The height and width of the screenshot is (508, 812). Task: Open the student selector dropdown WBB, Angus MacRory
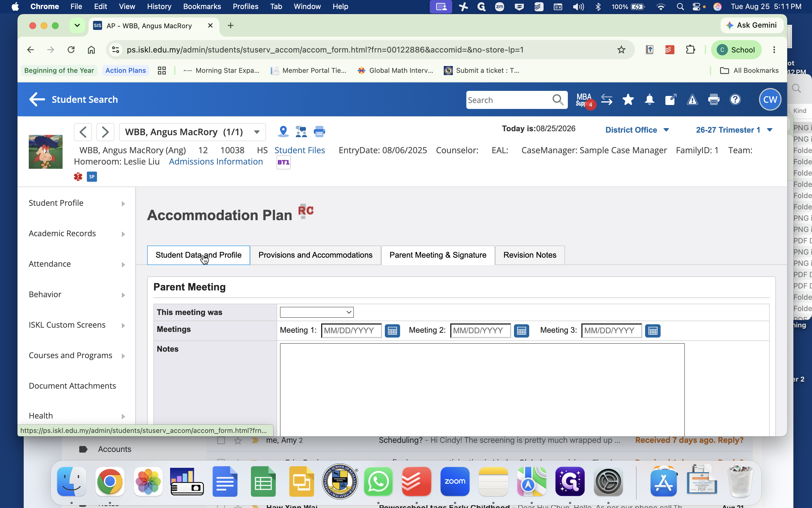coord(192,132)
